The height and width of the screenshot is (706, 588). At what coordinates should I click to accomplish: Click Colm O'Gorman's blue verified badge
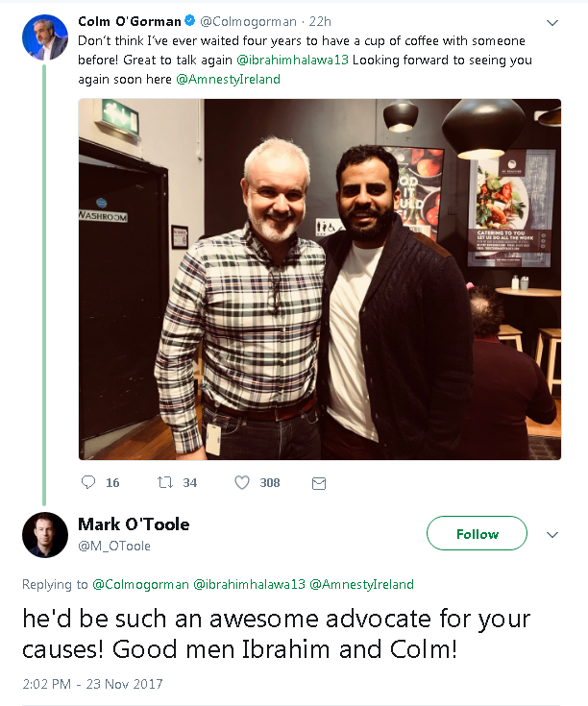coord(189,21)
